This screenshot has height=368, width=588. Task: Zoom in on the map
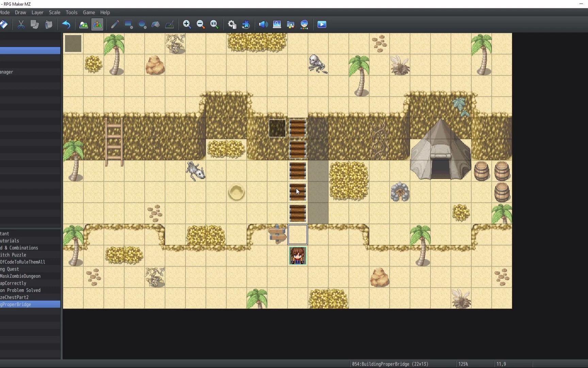187,25
